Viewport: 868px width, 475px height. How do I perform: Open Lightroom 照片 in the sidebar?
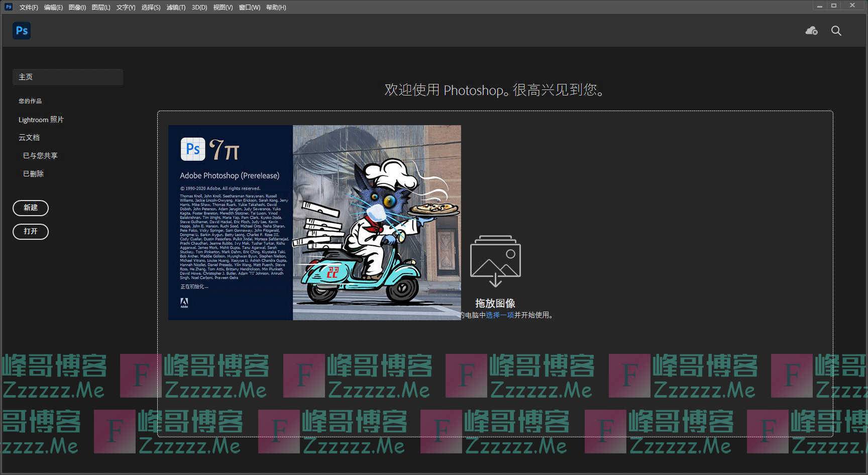[x=41, y=120]
